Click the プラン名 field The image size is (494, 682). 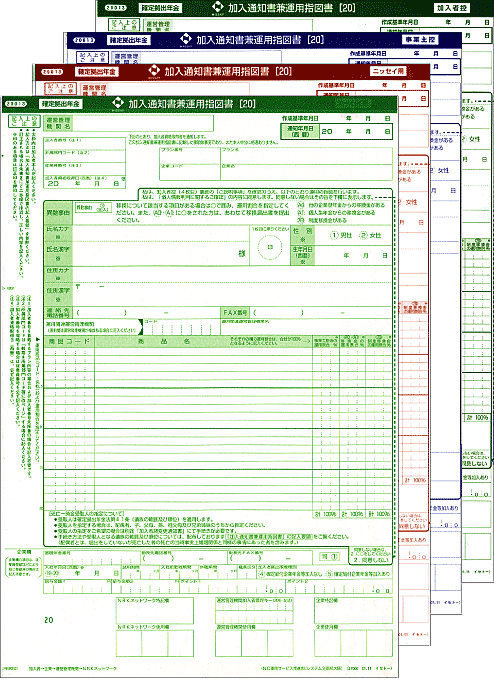(307, 156)
